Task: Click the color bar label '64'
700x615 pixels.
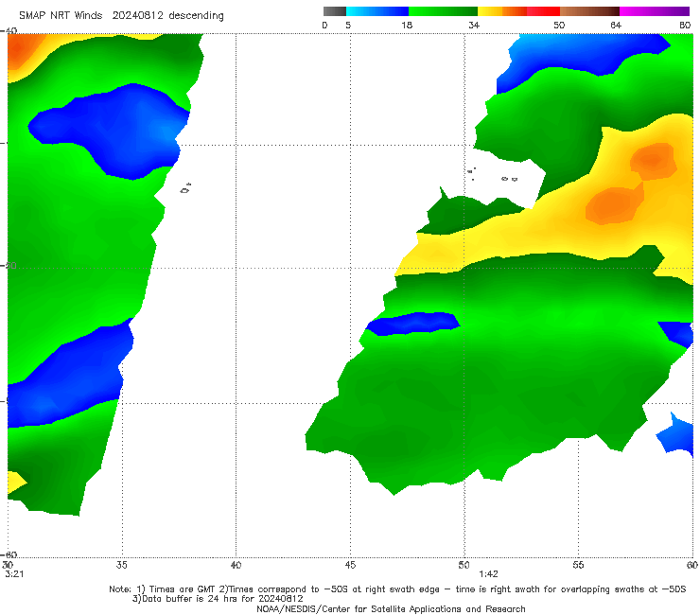Action: coord(616,26)
